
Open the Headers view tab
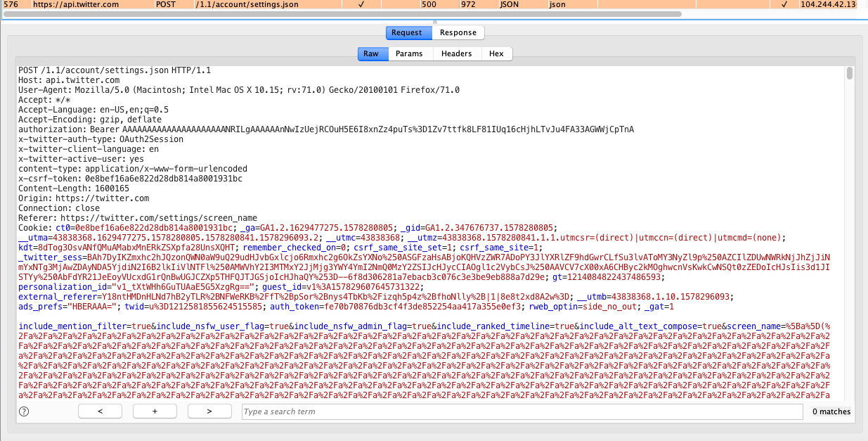pos(457,53)
